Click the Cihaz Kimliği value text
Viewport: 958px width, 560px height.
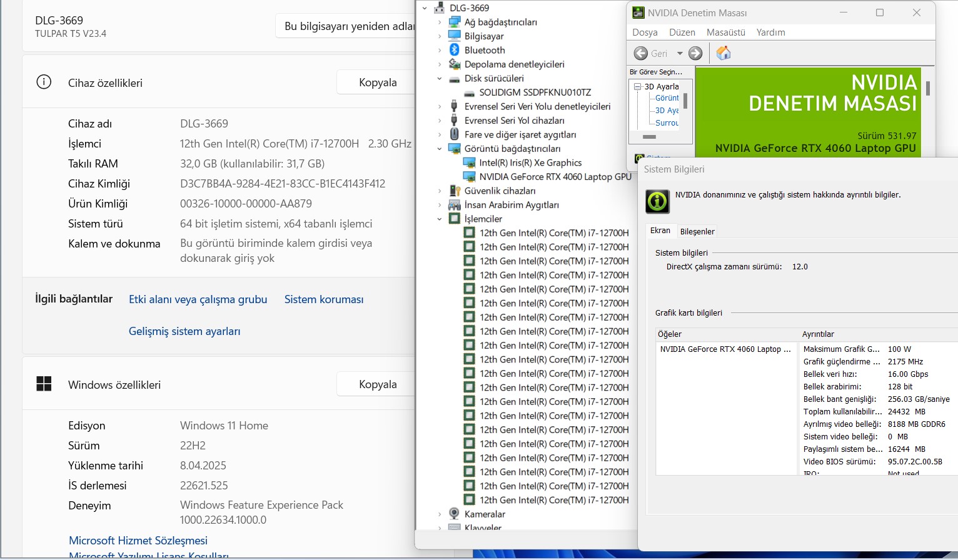[x=283, y=184]
